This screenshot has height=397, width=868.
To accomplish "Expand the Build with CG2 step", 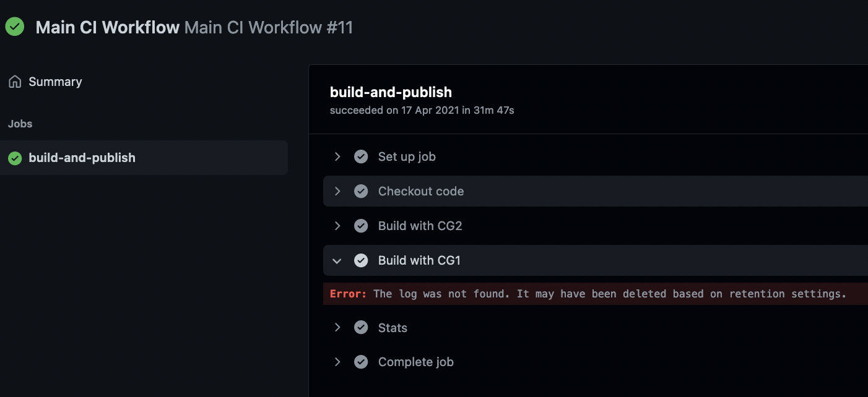I will (x=337, y=226).
